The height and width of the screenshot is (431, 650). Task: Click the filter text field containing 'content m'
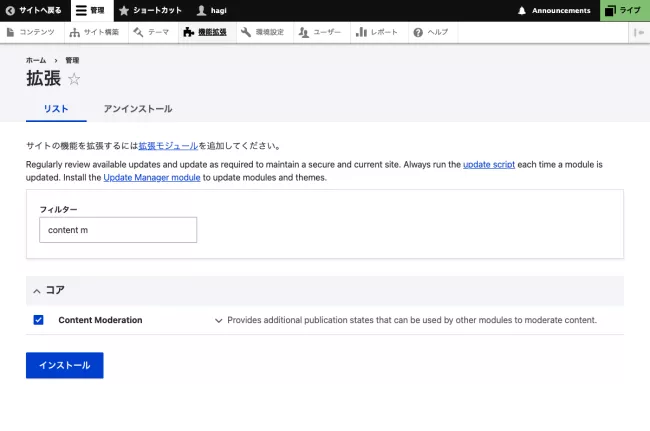tap(118, 230)
